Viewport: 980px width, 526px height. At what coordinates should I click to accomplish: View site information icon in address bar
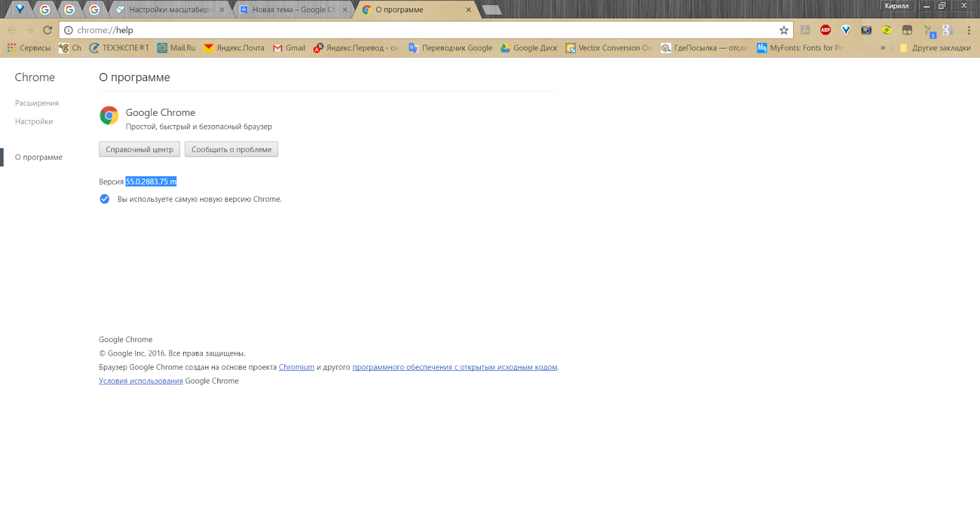pyautogui.click(x=69, y=30)
